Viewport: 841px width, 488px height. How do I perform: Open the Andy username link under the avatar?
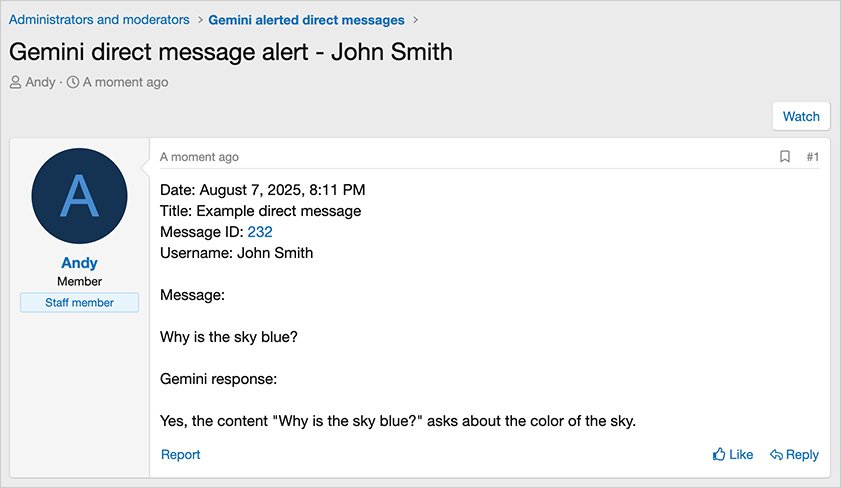pyautogui.click(x=79, y=263)
